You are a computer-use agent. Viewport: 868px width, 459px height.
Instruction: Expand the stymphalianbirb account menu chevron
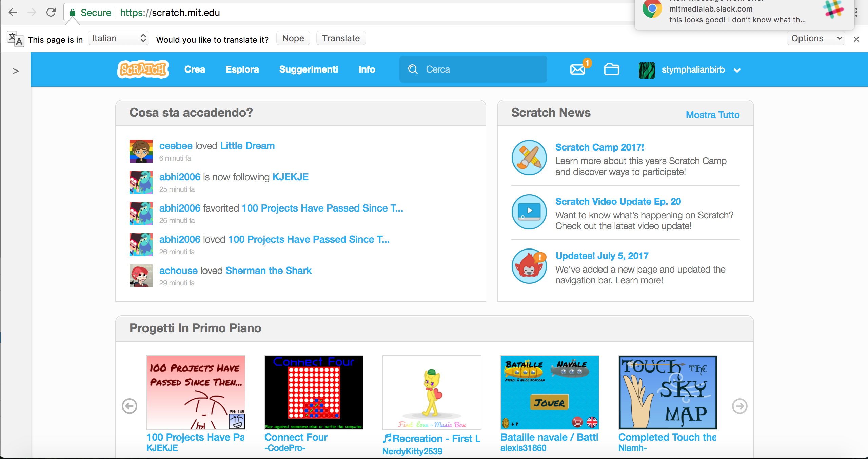pyautogui.click(x=737, y=71)
